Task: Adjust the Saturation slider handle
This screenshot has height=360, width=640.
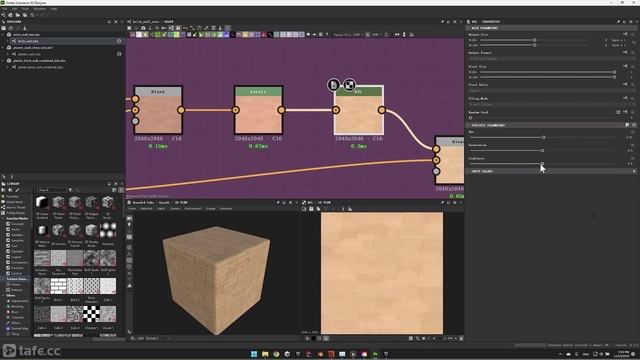Action: [x=542, y=151]
